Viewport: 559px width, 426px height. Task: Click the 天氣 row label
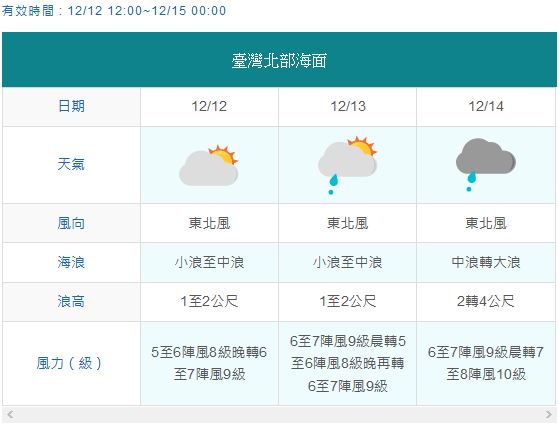(x=71, y=165)
